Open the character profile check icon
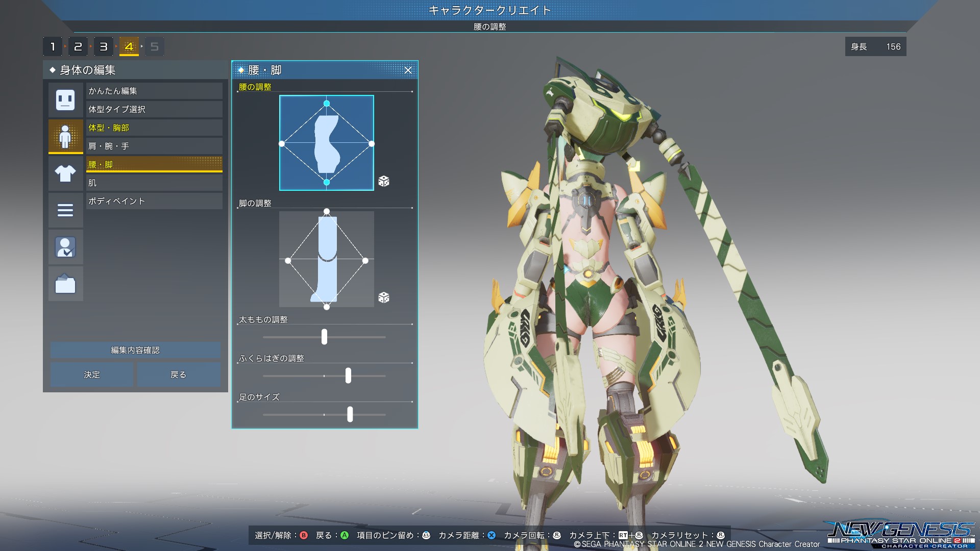Viewport: 980px width, 551px height. point(65,247)
